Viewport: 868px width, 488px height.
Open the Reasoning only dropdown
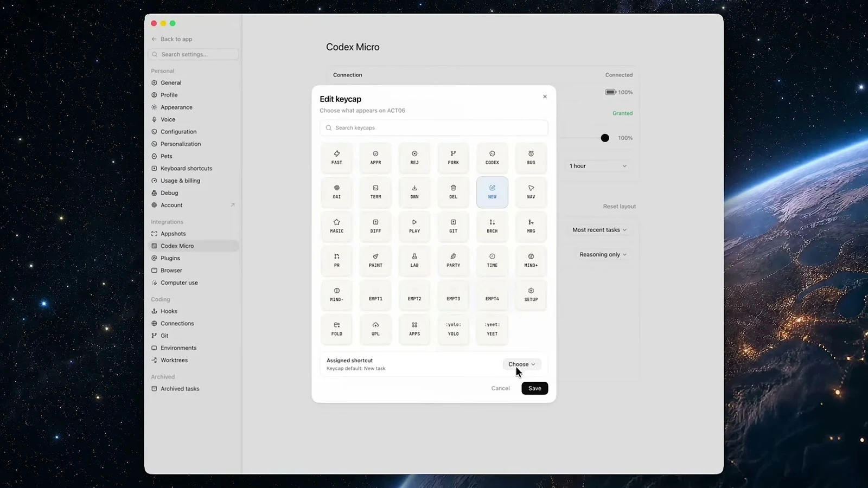(x=603, y=254)
